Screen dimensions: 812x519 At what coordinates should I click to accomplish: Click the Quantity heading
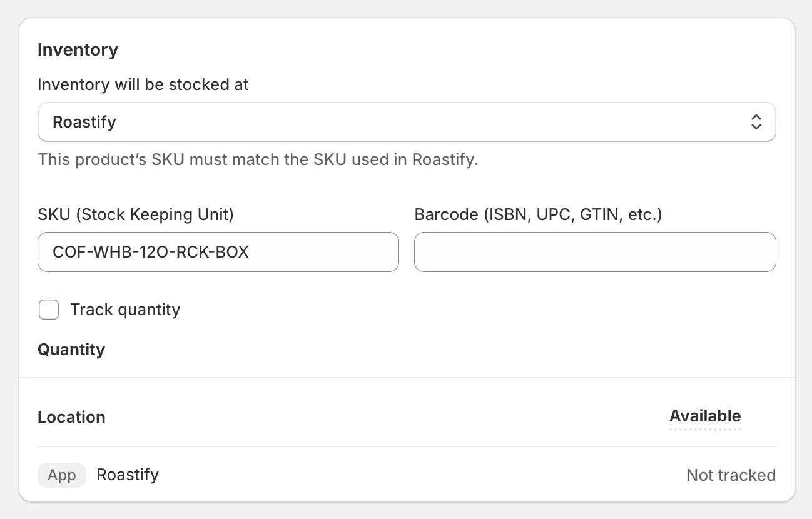coord(71,350)
